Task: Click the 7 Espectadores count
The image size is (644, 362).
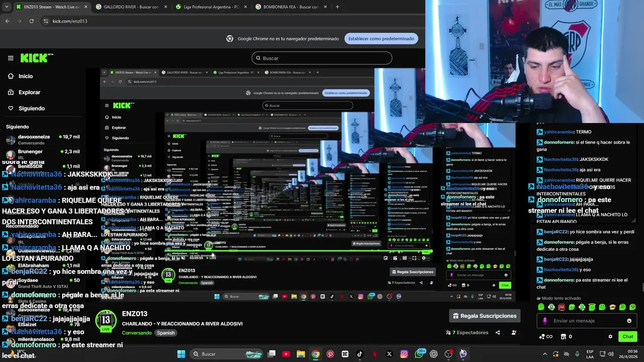Action: coord(467,332)
